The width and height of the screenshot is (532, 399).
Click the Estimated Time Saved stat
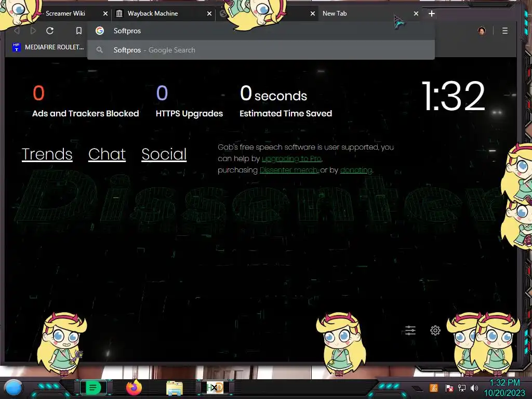[286, 101]
